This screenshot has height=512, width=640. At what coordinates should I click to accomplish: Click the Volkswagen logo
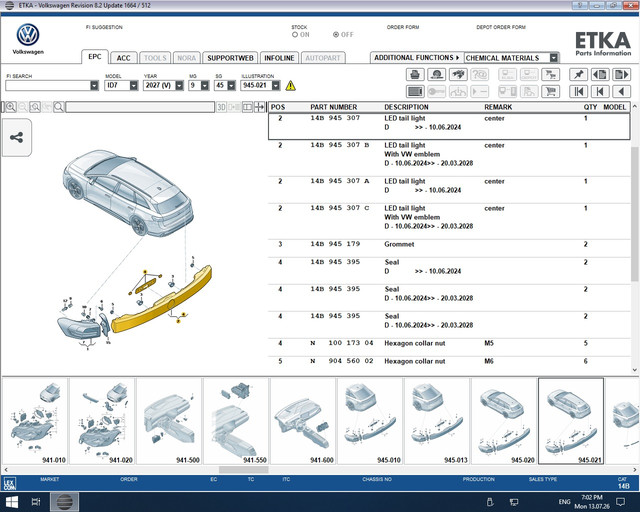click(28, 35)
